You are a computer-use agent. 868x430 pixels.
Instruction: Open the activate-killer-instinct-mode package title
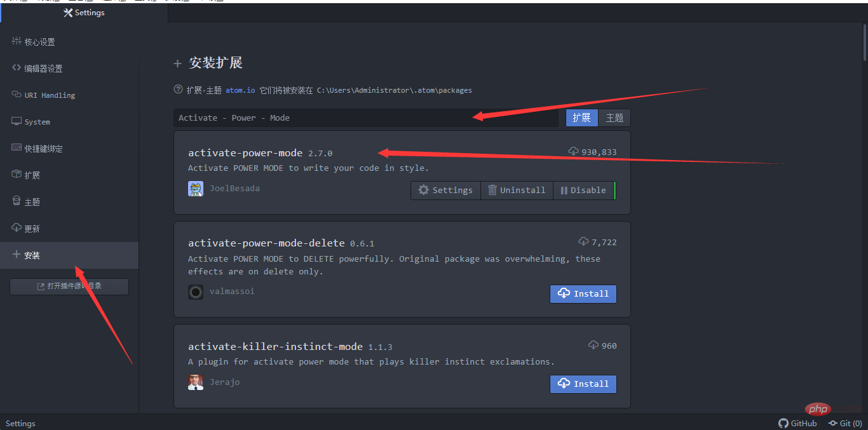[x=275, y=347]
